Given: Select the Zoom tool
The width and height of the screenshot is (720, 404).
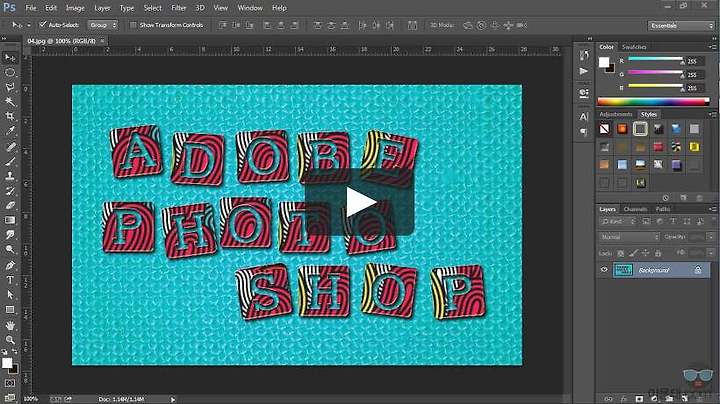Looking at the screenshot, I should pyautogui.click(x=10, y=340).
